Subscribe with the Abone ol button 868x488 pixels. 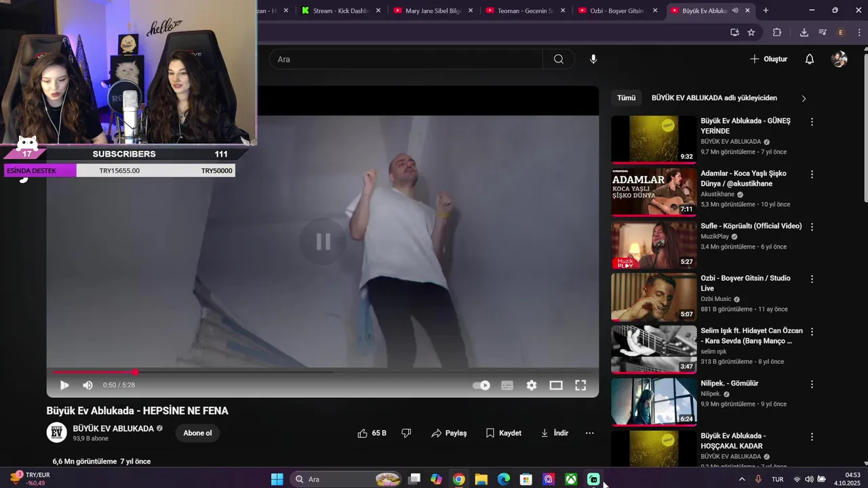[197, 433]
